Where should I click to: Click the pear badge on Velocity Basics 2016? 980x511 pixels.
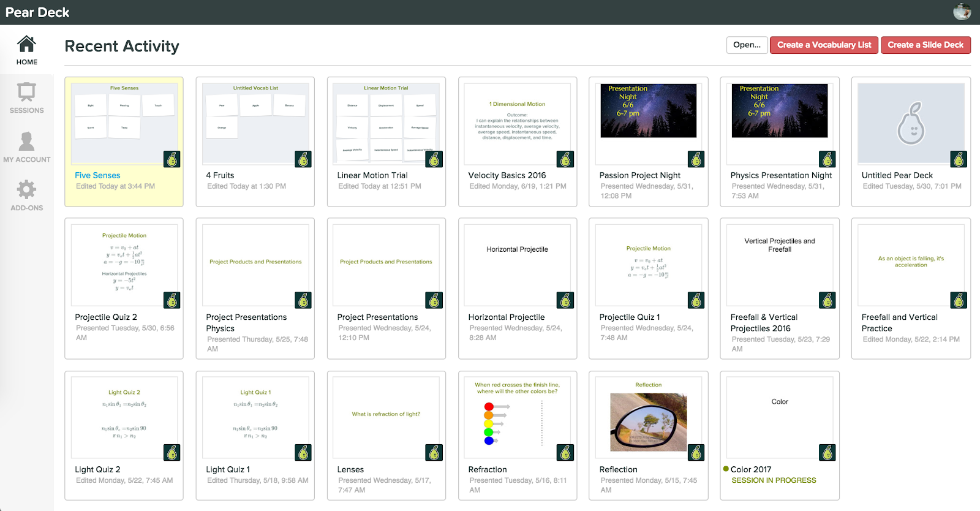(565, 159)
